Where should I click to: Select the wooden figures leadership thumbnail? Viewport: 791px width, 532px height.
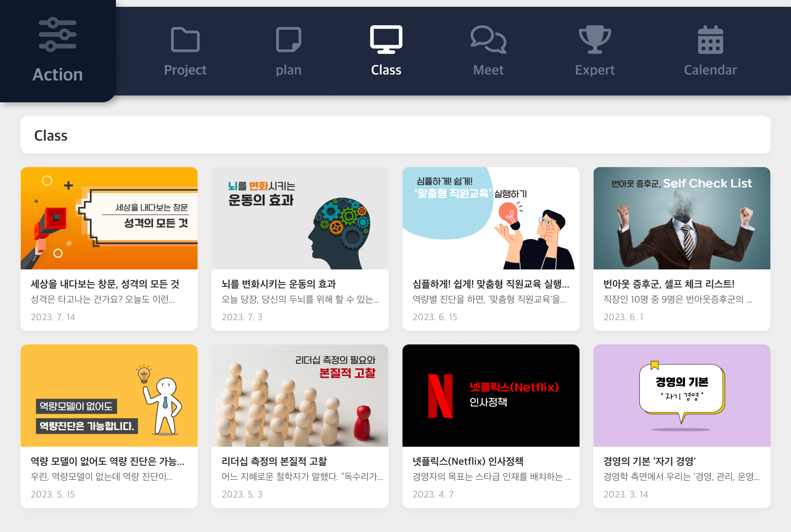[x=300, y=396]
